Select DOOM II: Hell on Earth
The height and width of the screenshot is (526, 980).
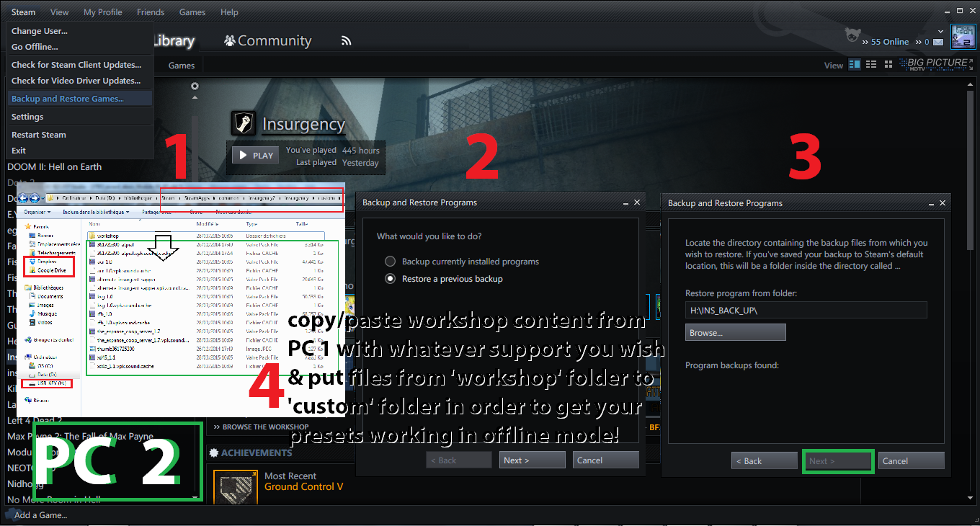tap(55, 166)
